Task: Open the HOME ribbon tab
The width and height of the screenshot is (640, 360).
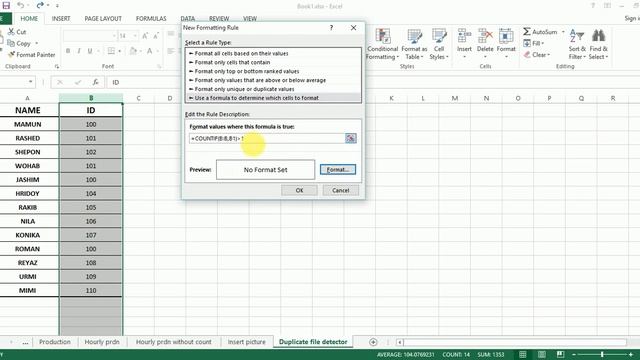Action: coord(29,18)
